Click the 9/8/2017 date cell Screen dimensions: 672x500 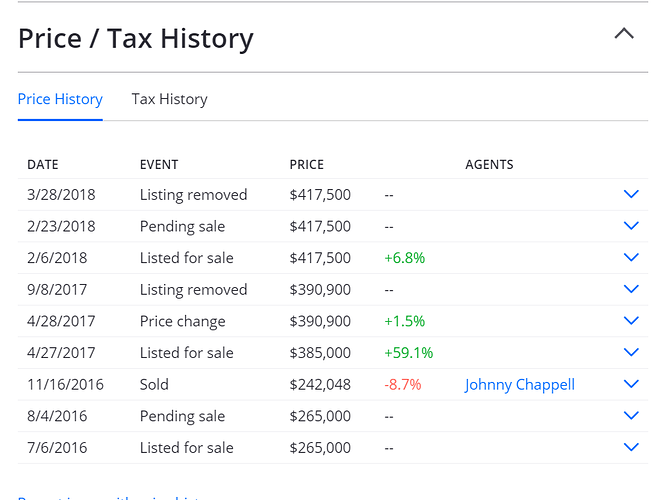pyautogui.click(x=57, y=290)
